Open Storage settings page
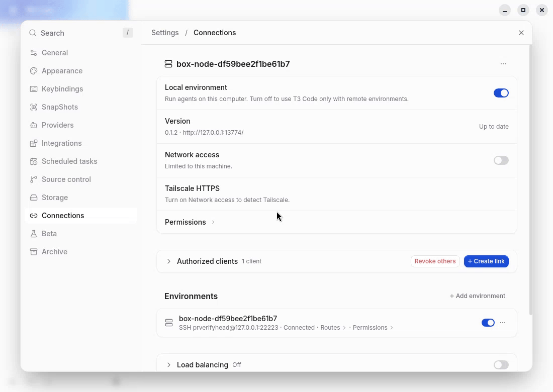Screen dimensions: 553x392 (x=81, y=198)
